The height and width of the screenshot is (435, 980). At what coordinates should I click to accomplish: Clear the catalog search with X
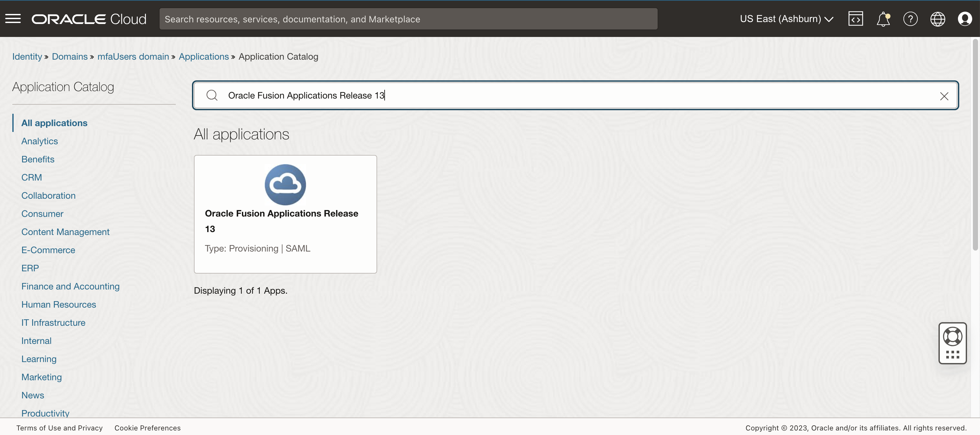click(x=944, y=96)
